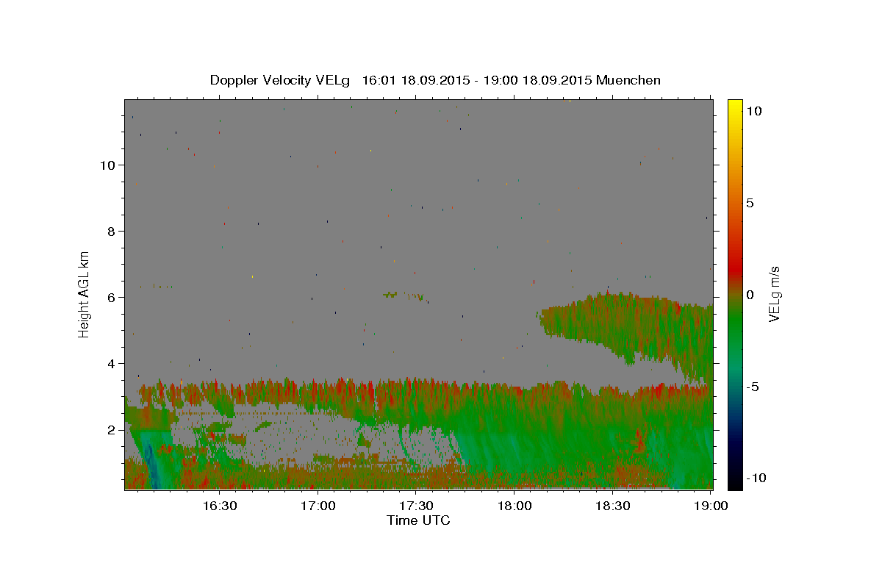Click the 18:00 time tick label
This screenshot has width=882, height=588.
pyautogui.click(x=514, y=506)
